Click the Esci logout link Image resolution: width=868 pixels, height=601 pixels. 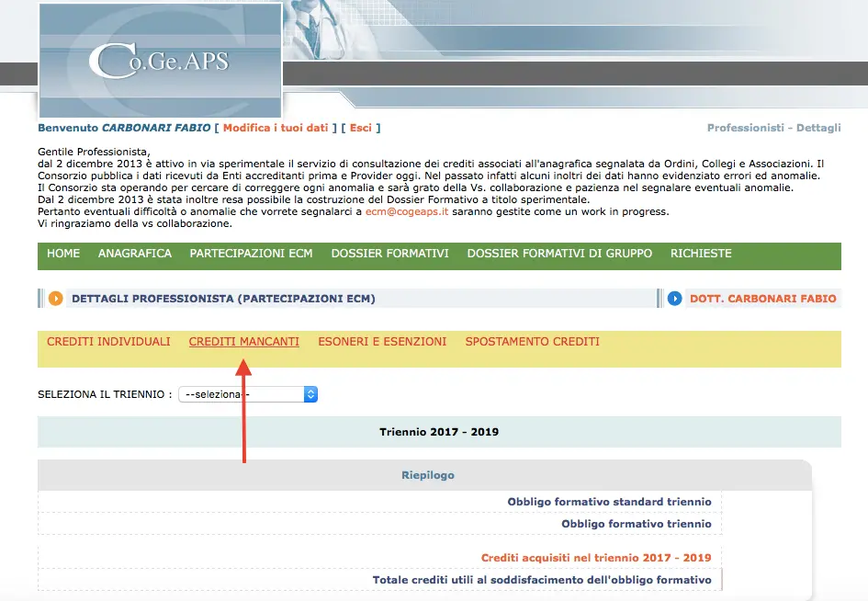tap(360, 128)
